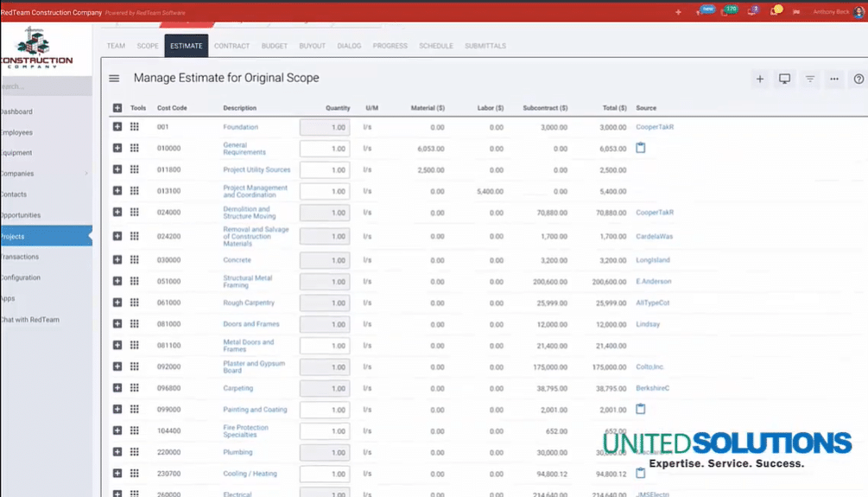Open Anthony Beck user avatar

point(858,12)
